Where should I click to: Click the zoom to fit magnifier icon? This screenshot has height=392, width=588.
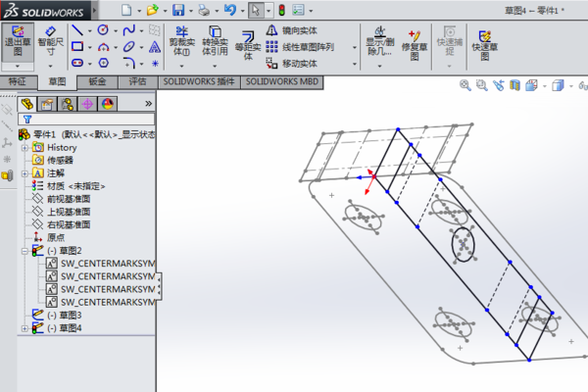click(465, 85)
